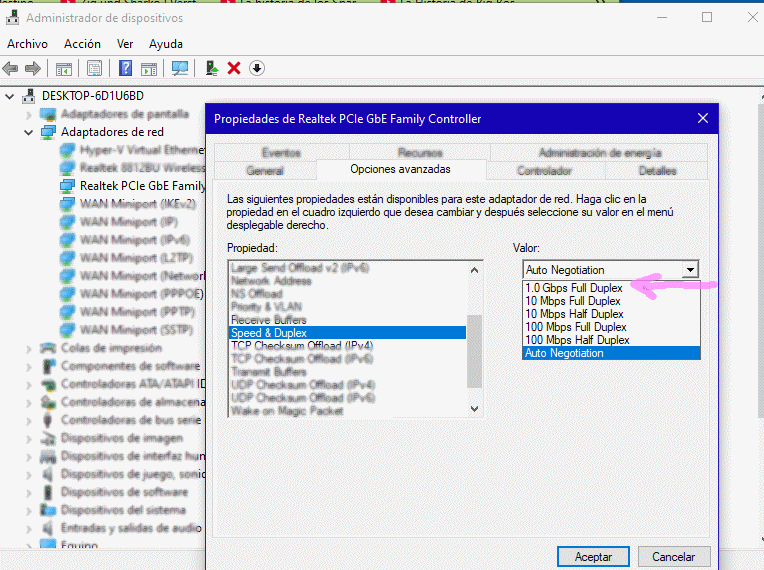Screen dimensions: 764x570
Task: Select Network Address property
Action: (347, 281)
